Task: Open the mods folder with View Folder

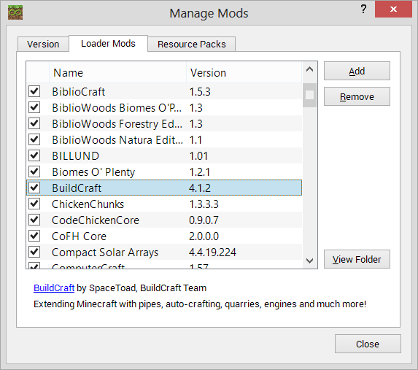Action: (357, 259)
